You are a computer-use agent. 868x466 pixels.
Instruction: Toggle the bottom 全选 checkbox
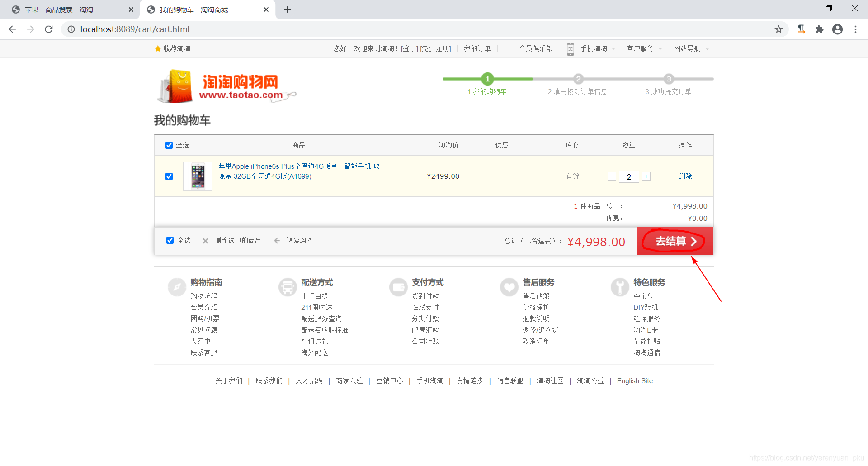click(170, 240)
